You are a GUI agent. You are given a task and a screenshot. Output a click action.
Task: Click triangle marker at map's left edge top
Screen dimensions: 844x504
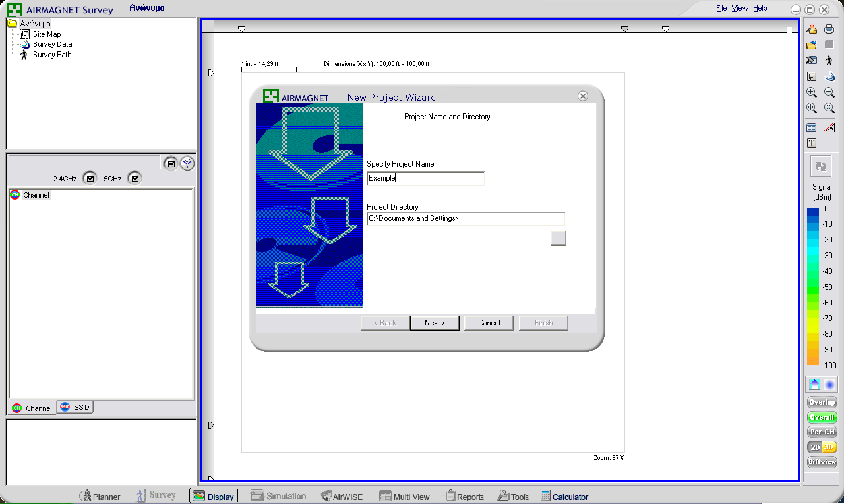[x=211, y=73]
